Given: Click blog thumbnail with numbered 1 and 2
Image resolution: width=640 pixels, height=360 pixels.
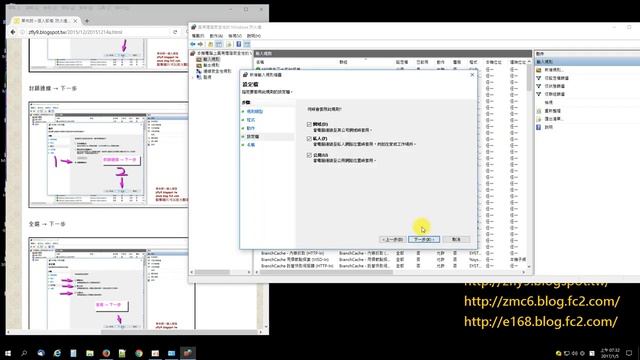Looking at the screenshot, I should click(109, 154).
